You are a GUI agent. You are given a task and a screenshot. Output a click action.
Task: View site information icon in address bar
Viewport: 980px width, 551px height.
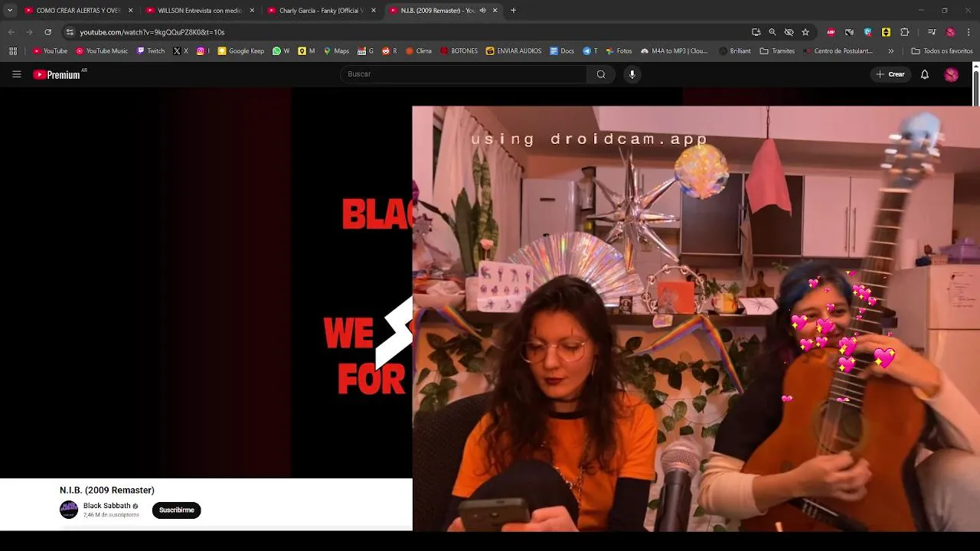tap(70, 32)
